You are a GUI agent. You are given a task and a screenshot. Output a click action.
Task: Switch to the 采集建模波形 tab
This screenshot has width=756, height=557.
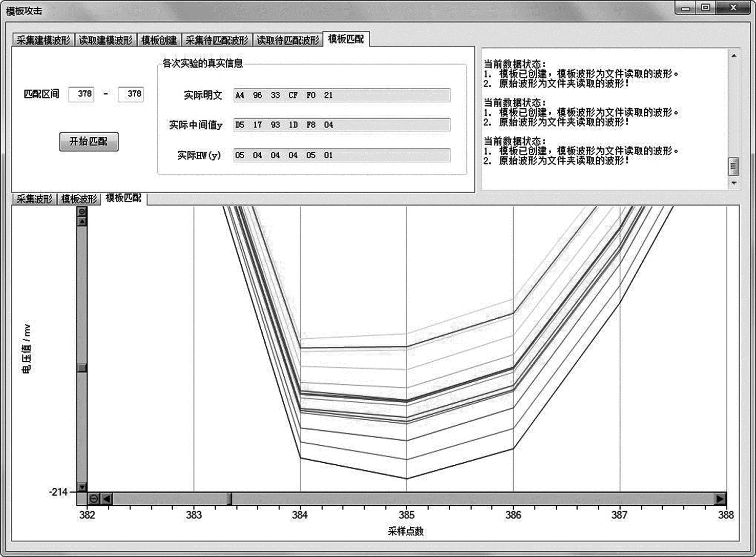tap(44, 40)
